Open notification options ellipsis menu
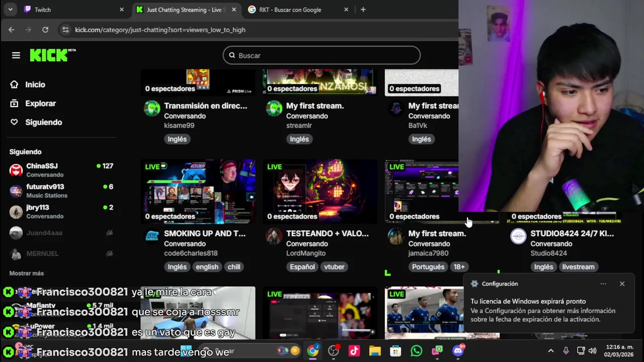Viewport: 644px width, 362px height. click(x=603, y=284)
